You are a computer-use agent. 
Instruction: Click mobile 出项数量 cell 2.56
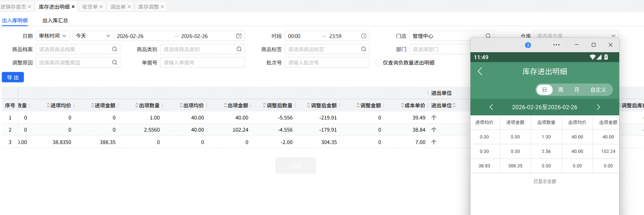coord(546,151)
